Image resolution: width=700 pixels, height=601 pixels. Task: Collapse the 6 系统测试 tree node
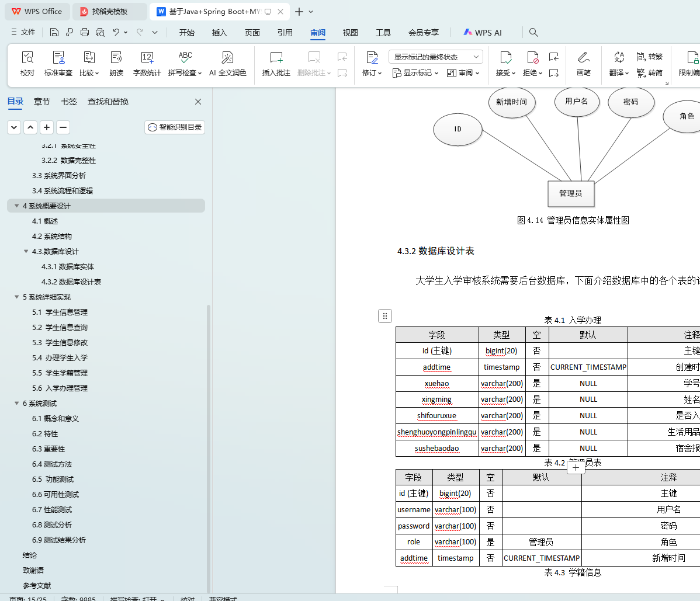coord(16,403)
